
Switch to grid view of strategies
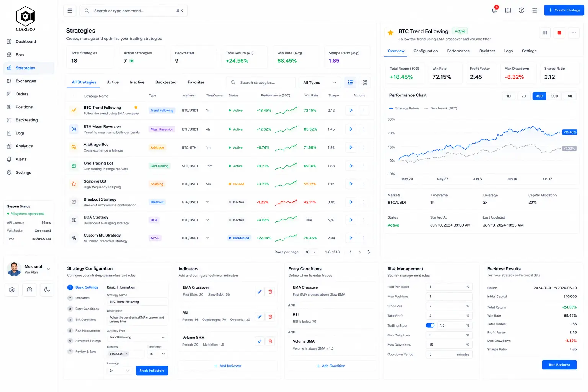(x=365, y=82)
